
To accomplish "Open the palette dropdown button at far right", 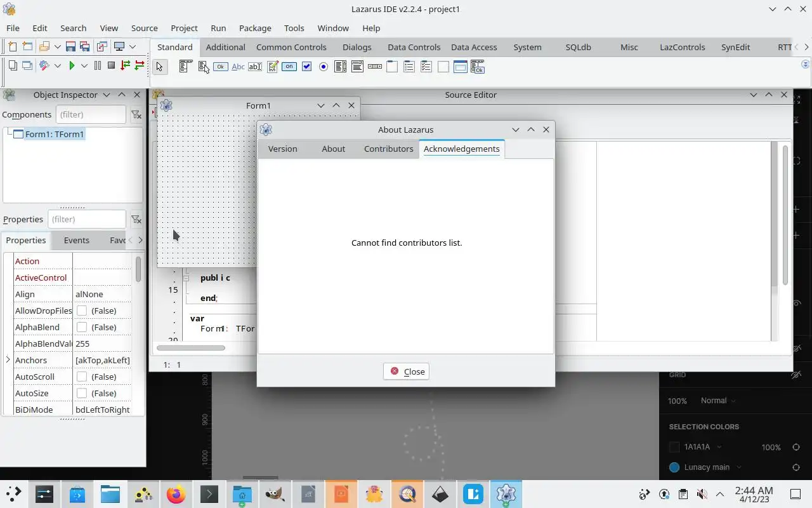I will click(x=806, y=64).
